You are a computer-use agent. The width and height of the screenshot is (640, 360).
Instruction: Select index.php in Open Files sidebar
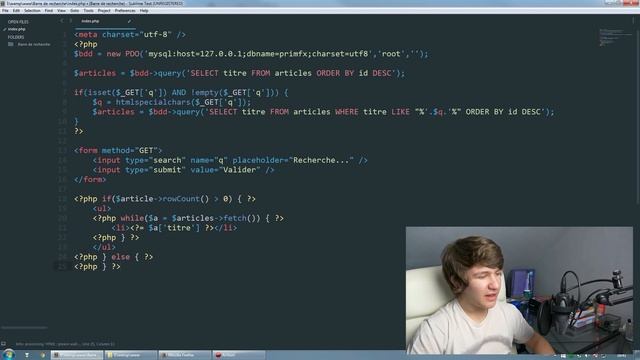17,29
